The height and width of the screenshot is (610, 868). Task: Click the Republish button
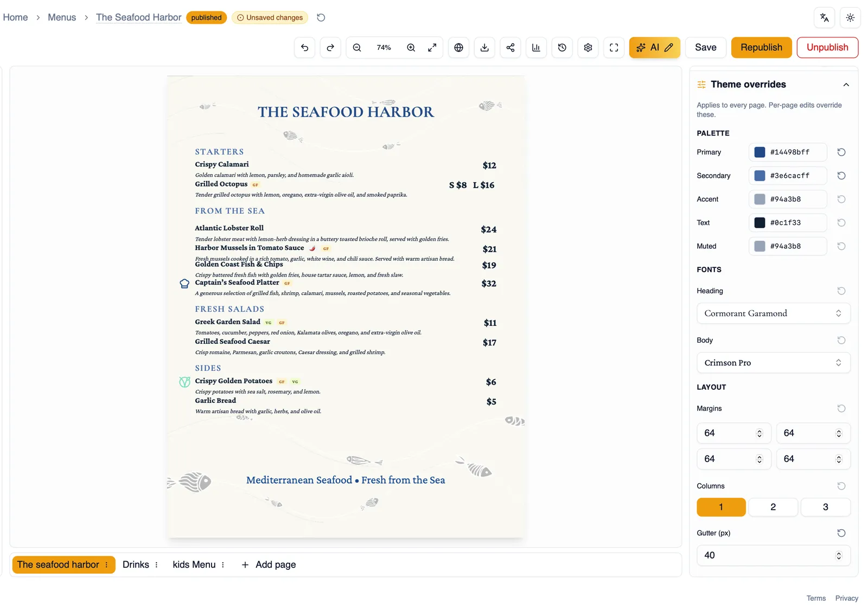[762, 48]
